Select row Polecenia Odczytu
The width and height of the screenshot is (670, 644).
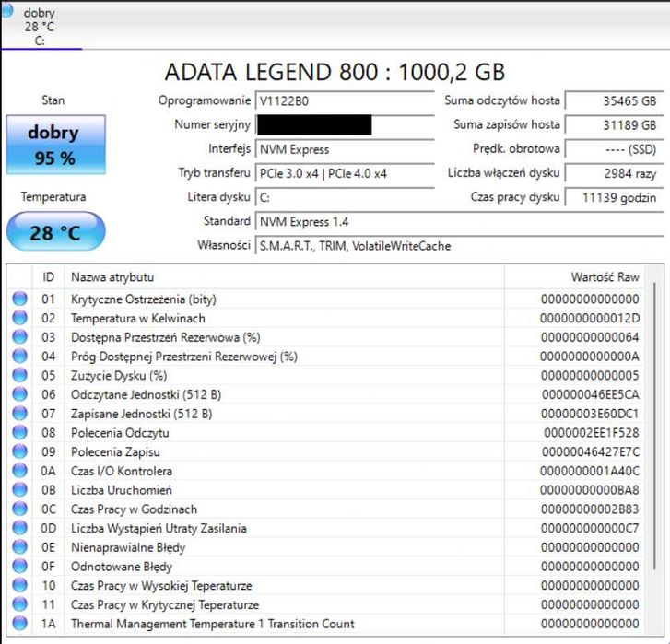[325, 433]
